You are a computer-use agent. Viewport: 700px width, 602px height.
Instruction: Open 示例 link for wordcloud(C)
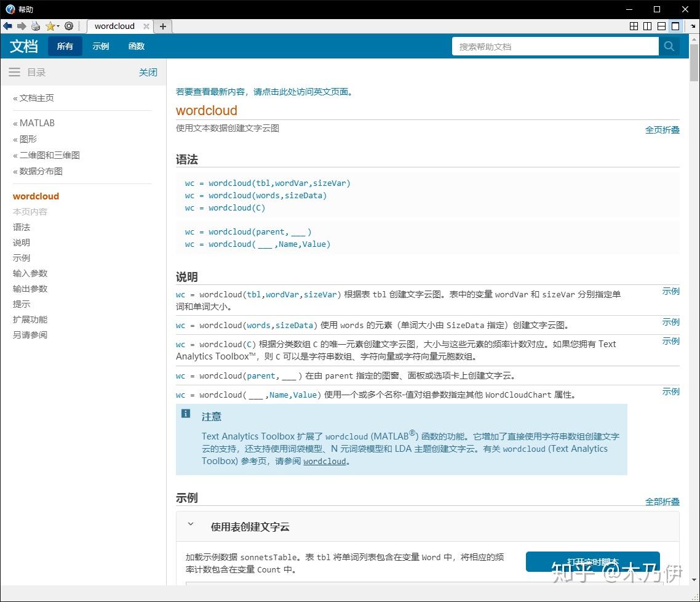click(x=670, y=341)
